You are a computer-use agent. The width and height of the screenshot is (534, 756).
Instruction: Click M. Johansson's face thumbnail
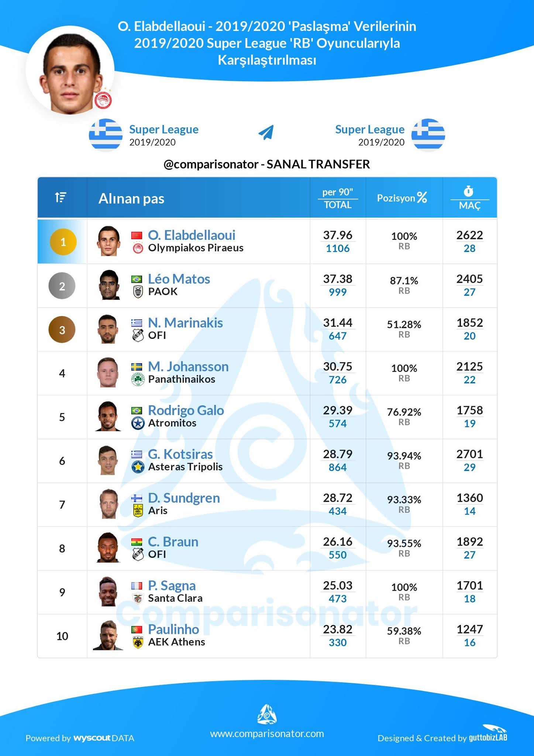108,372
